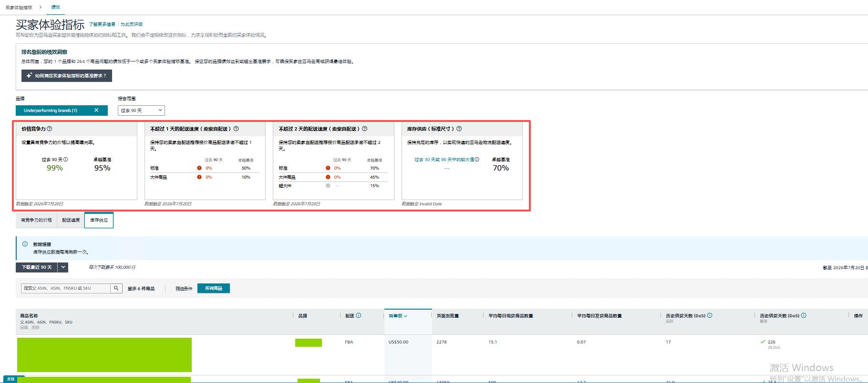Click the 平均每日发货商品数量 column header
The image size is (868, 383).
click(x=599, y=316)
